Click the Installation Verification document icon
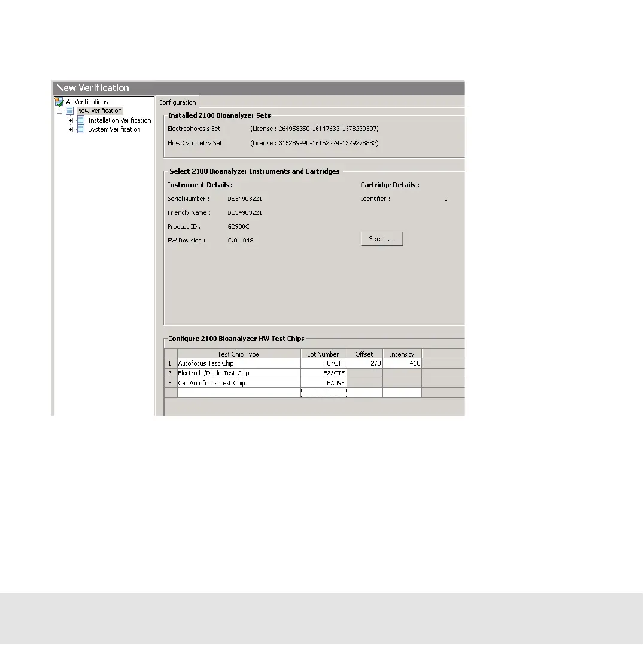The width and height of the screenshot is (644, 645). pyautogui.click(x=81, y=120)
